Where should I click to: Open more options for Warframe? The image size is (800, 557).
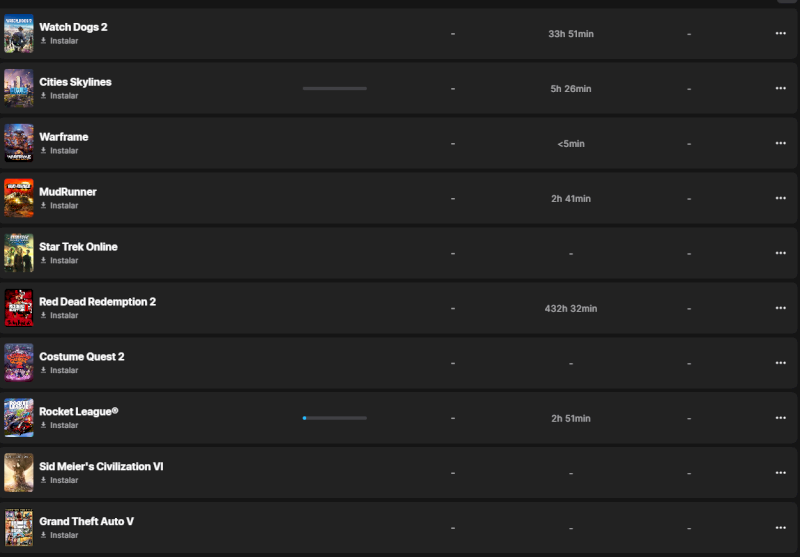click(780, 144)
